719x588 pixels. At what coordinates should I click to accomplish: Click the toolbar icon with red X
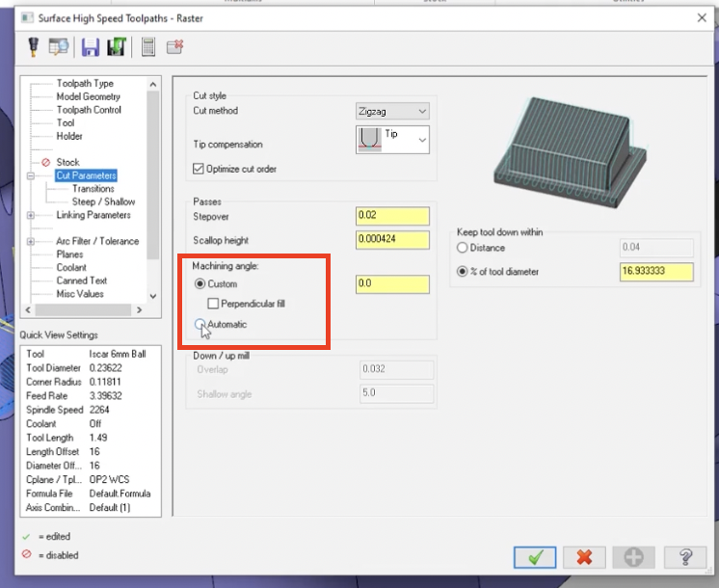click(174, 47)
